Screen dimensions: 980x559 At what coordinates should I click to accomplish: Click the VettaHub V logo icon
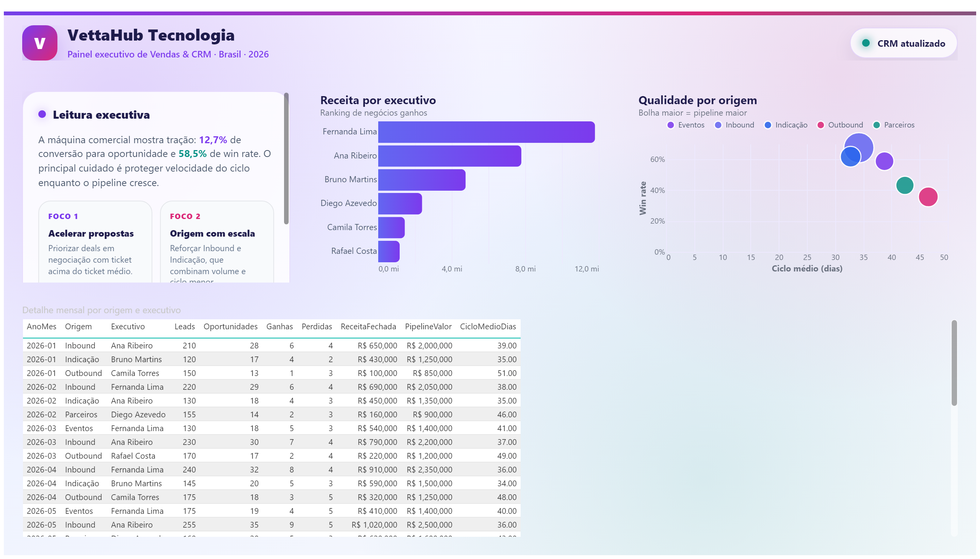tap(39, 43)
